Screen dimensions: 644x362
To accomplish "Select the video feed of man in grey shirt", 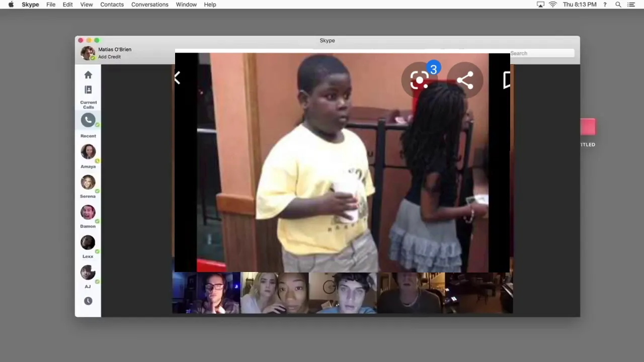I will pos(411,293).
